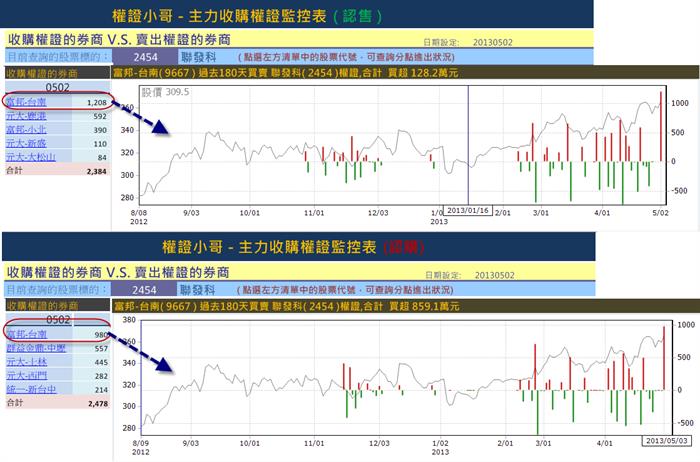Open the 元大-大松山 broker link

click(x=31, y=157)
